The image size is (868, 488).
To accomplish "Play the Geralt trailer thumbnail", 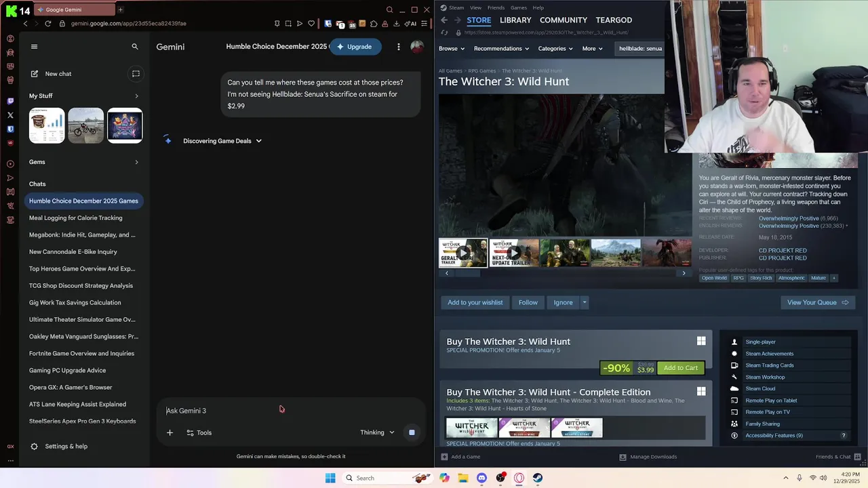I will pos(463,253).
